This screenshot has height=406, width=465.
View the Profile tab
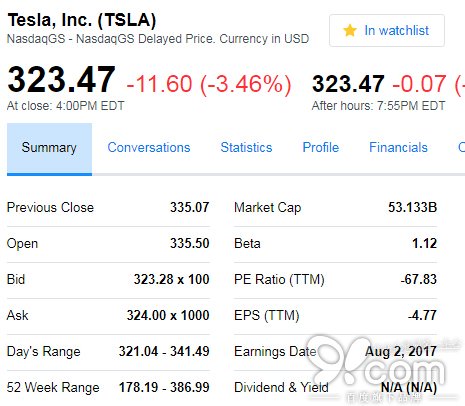pos(321,147)
